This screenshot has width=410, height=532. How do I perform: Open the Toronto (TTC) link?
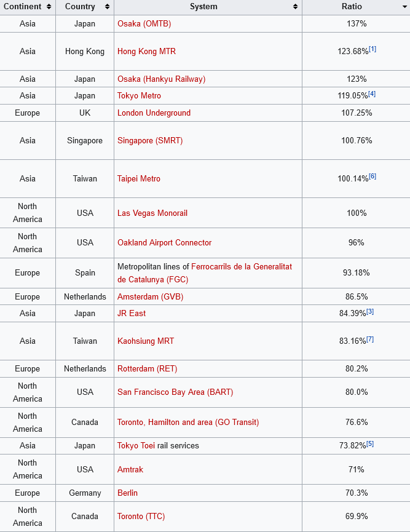tap(141, 516)
